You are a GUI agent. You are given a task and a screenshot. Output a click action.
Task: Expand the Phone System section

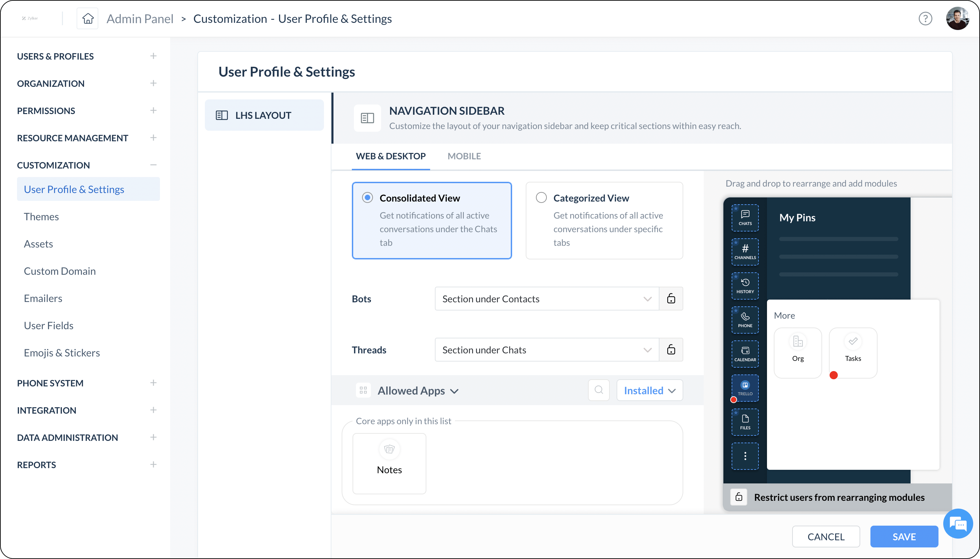(x=50, y=383)
